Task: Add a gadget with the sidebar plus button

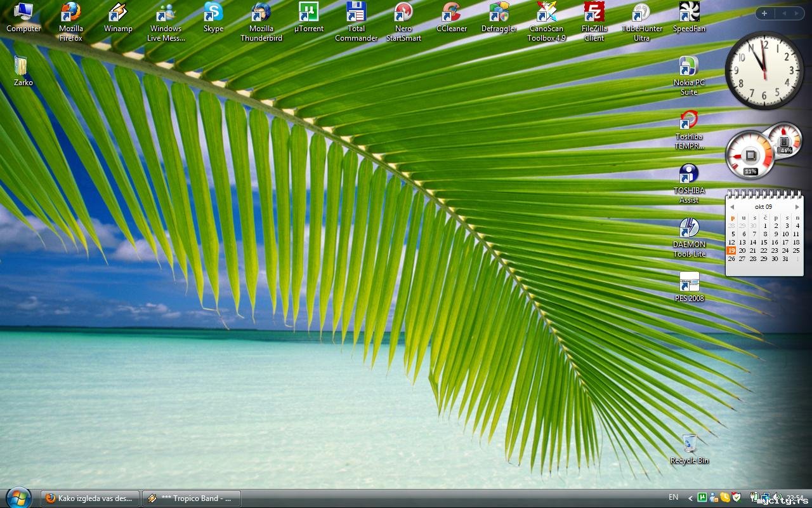Action: point(764,13)
